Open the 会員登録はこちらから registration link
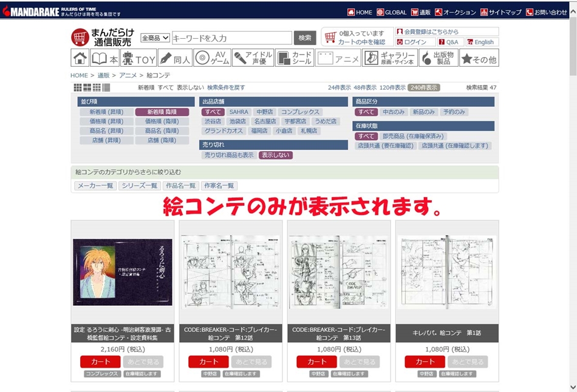 coord(431,32)
